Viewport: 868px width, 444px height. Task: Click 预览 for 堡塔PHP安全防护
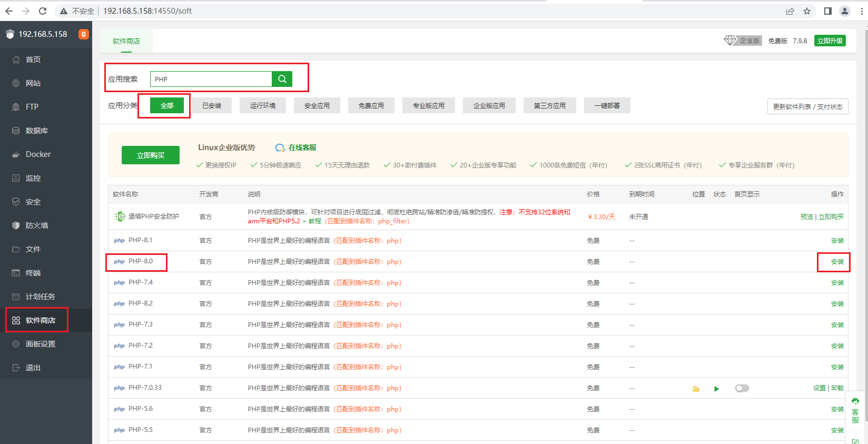coord(806,216)
